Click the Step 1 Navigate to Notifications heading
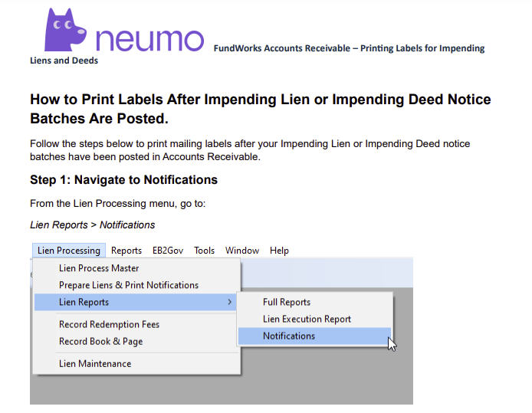The image size is (532, 413). pos(123,180)
